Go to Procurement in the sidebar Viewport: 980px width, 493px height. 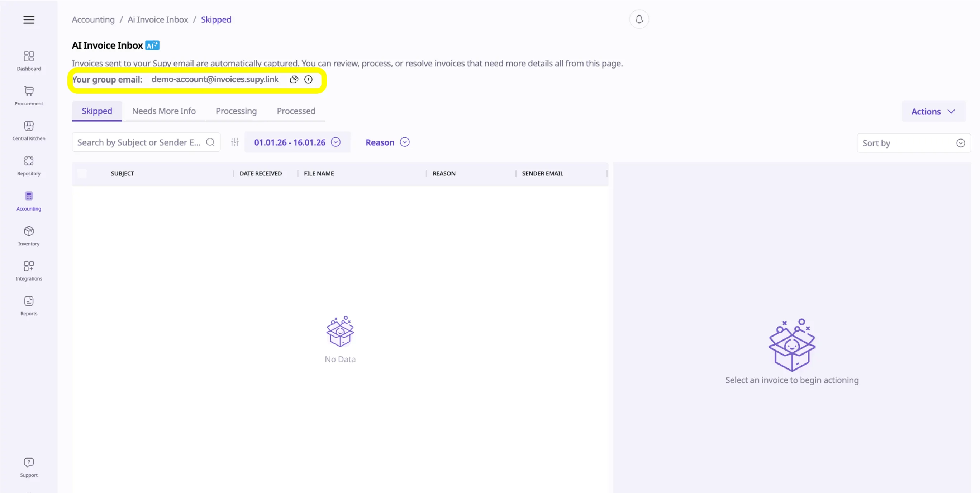(29, 95)
